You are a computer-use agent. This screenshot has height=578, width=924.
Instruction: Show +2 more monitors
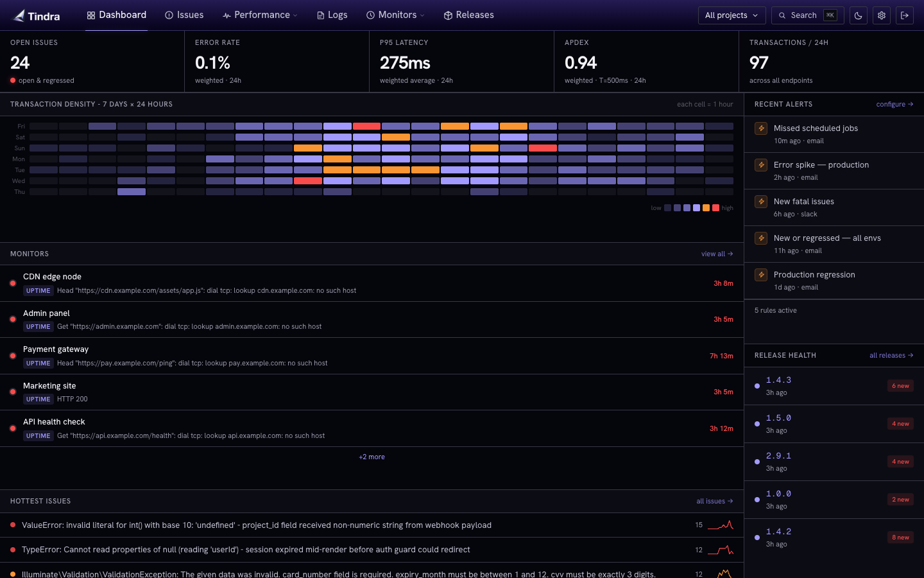(372, 457)
